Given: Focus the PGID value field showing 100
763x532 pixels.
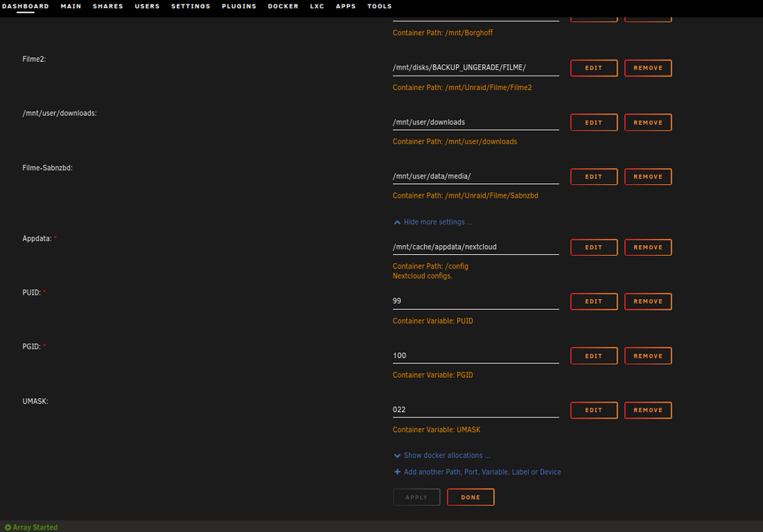Looking at the screenshot, I should [476, 356].
